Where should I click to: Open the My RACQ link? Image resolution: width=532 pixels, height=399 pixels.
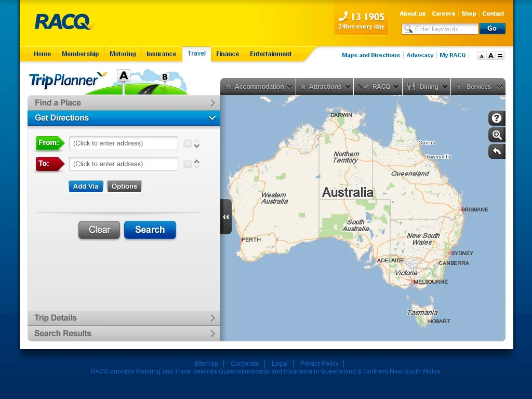pos(453,55)
